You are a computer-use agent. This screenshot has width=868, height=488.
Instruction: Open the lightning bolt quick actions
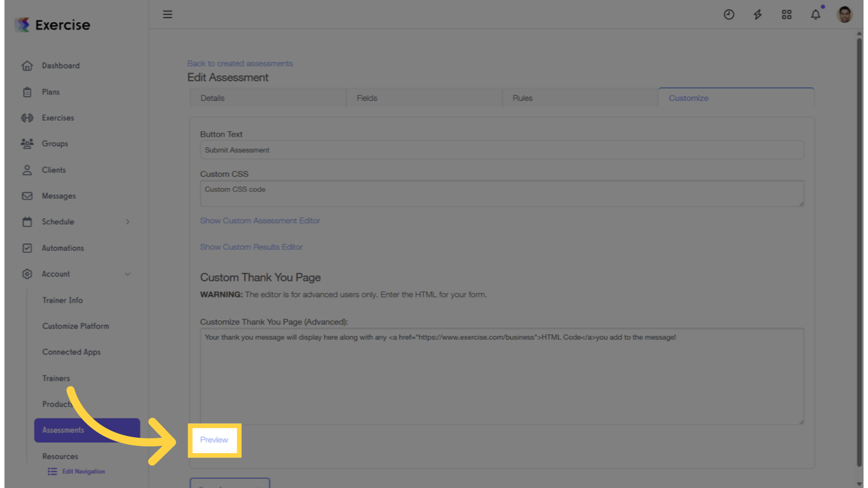[757, 15]
